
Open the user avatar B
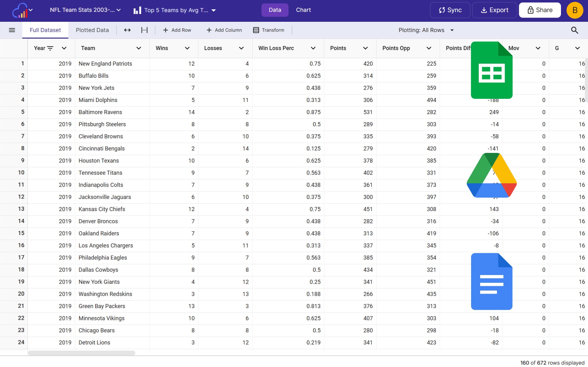point(575,10)
